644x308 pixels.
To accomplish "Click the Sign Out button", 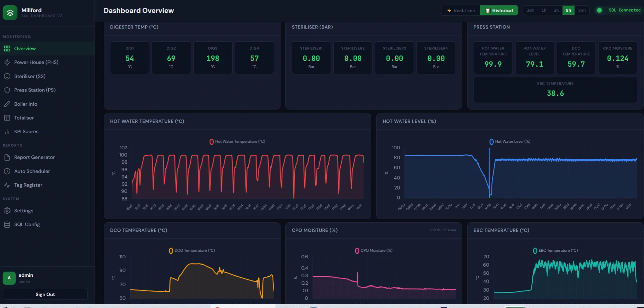I will pos(45,294).
